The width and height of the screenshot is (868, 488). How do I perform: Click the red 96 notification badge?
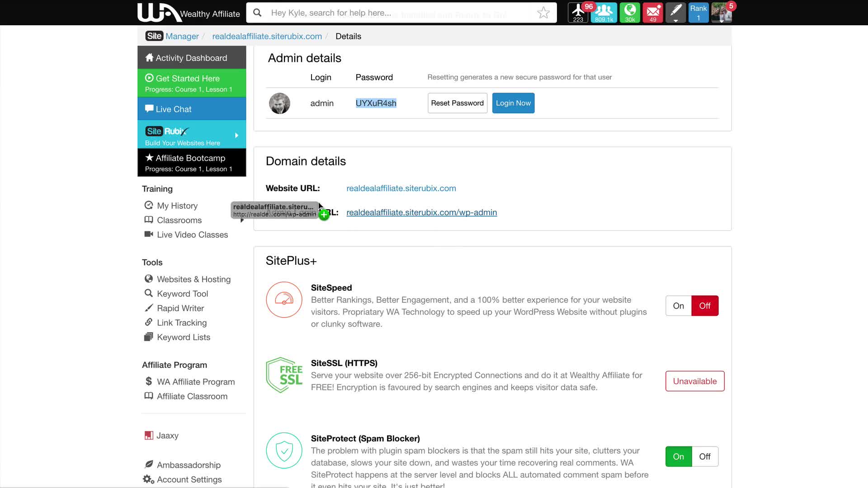589,6
